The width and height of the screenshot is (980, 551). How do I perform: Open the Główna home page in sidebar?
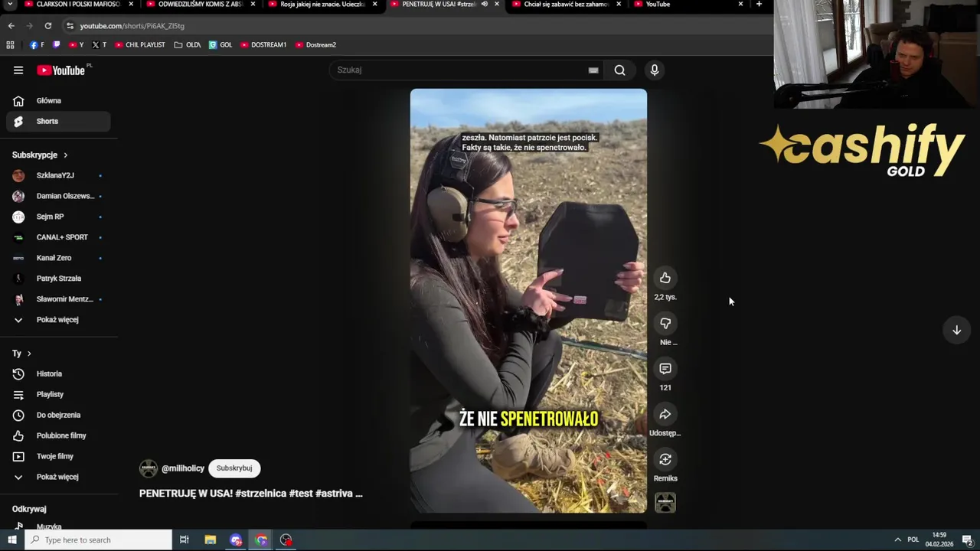[58, 100]
